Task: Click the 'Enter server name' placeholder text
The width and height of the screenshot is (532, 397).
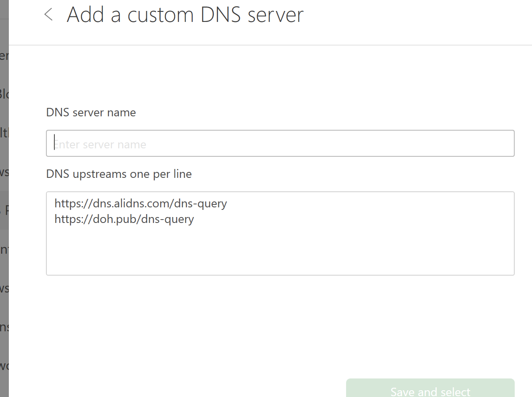Action: [x=100, y=145]
